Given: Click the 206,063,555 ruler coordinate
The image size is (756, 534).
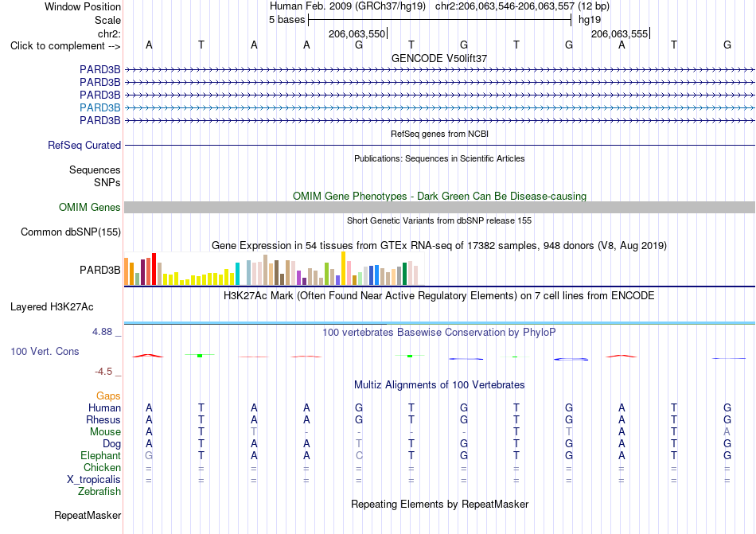Looking at the screenshot, I should [x=620, y=33].
